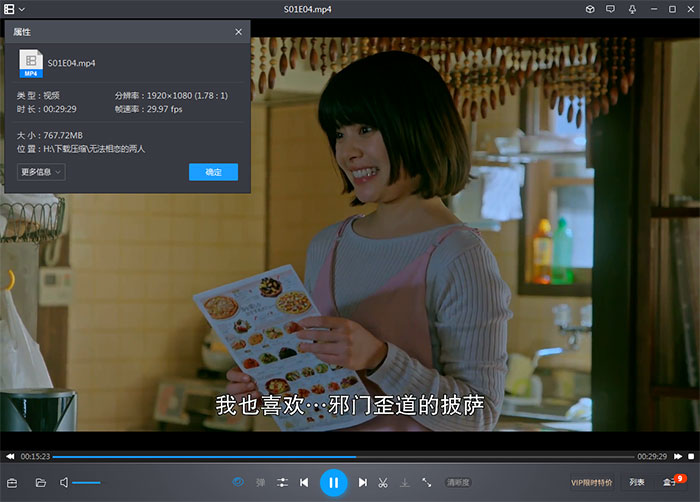Image resolution: width=700 pixels, height=502 pixels.
Task: Open the toolbox briefcase icon
Action: [x=12, y=483]
